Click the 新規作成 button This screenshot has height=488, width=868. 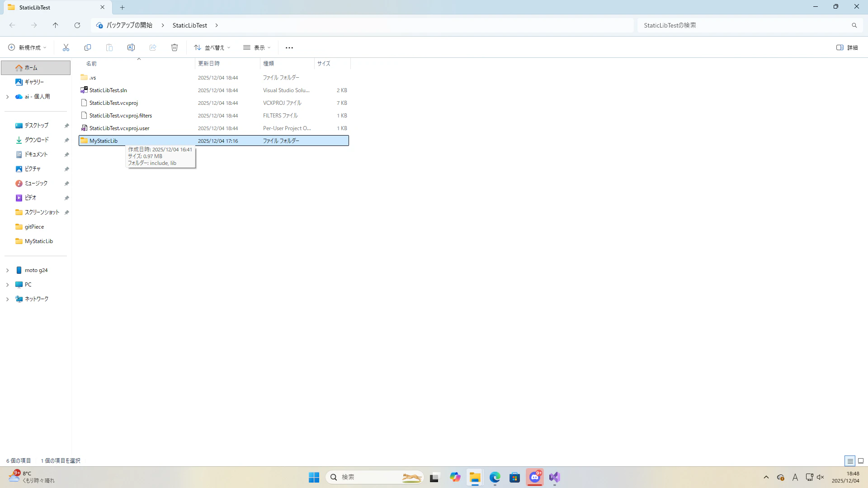click(x=27, y=47)
